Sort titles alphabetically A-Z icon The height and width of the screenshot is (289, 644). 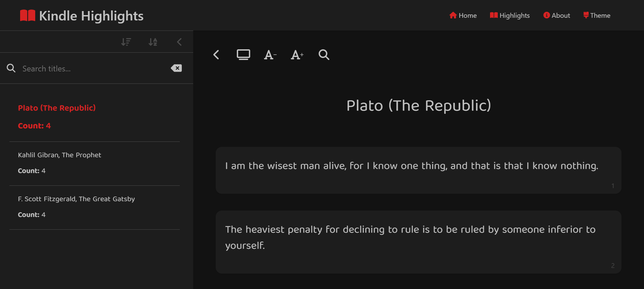pos(153,42)
